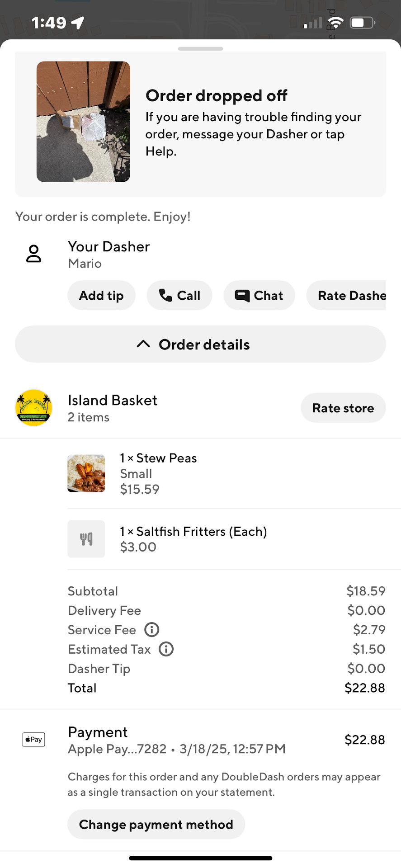This screenshot has height=868, width=401.
Task: Tap the sheet drag handle at top
Action: coord(200,49)
